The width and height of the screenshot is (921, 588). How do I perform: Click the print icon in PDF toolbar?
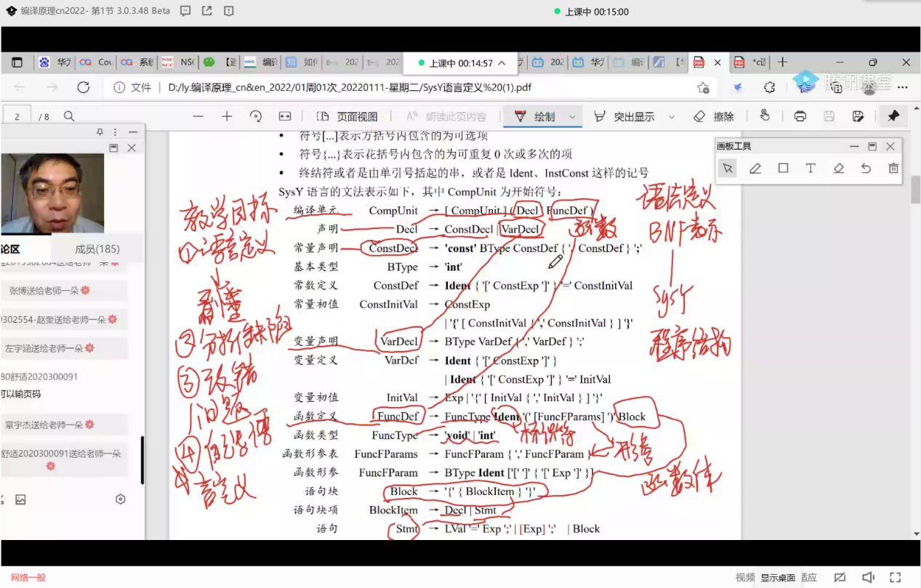pyautogui.click(x=800, y=116)
